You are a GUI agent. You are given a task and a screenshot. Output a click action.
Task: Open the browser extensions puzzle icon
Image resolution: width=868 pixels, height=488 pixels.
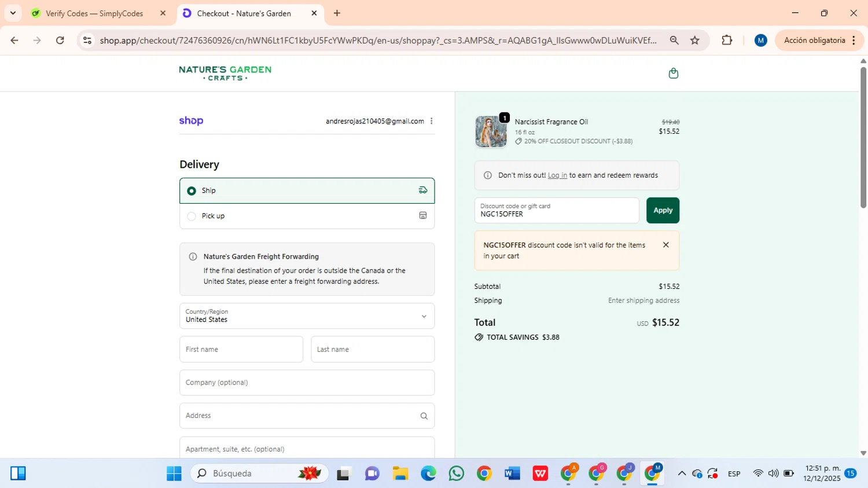727,41
